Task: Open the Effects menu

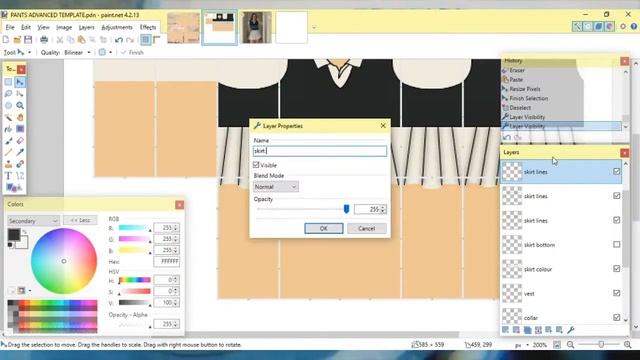Action: pyautogui.click(x=148, y=27)
